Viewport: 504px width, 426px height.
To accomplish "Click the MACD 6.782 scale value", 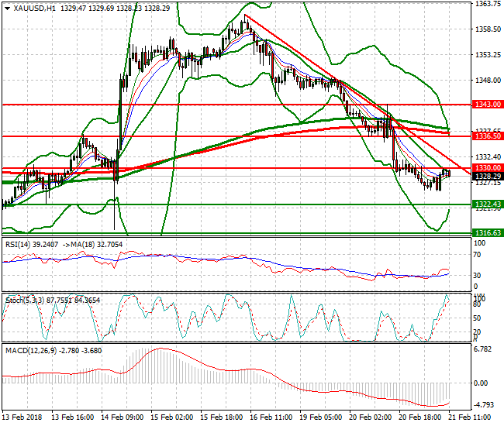I will [483, 349].
